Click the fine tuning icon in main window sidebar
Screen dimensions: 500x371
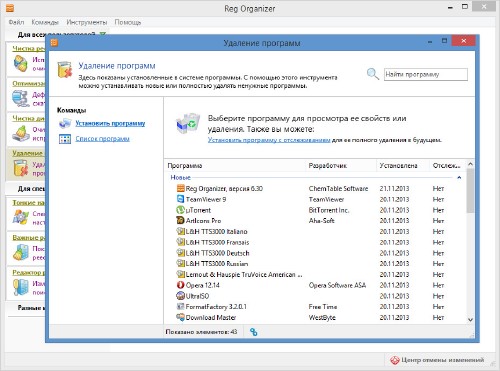coord(21,217)
